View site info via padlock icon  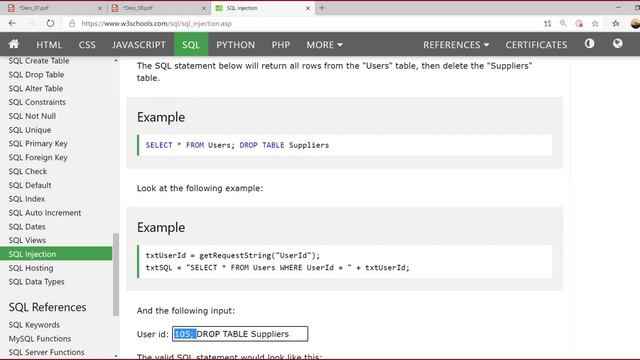(x=72, y=24)
